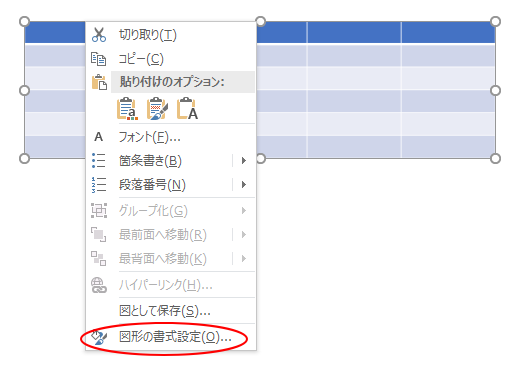Choose paste using destination theme icon

[x=127, y=109]
